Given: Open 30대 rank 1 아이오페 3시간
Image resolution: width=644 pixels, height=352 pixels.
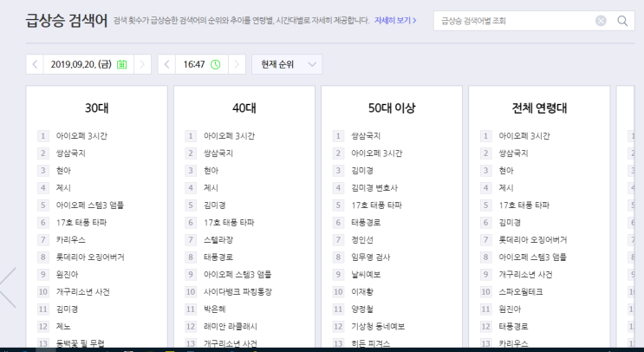Looking at the screenshot, I should (x=81, y=136).
